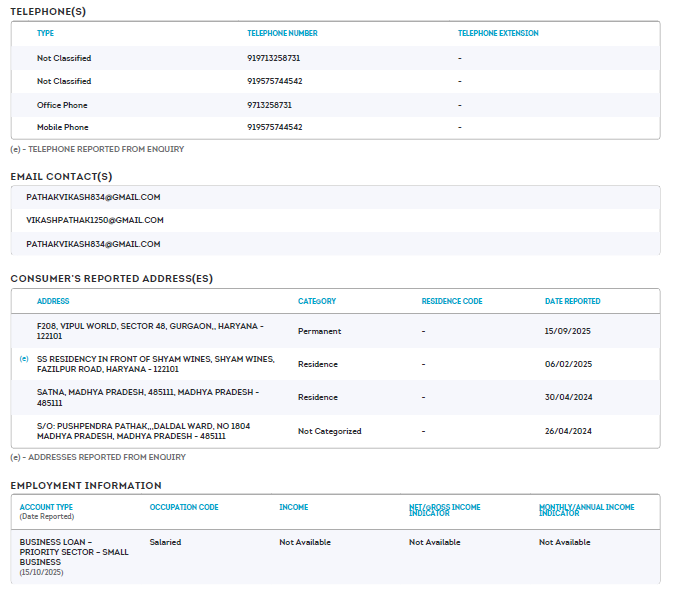
Task: Click the 15/09/2025 date reported value
Action: pos(568,331)
